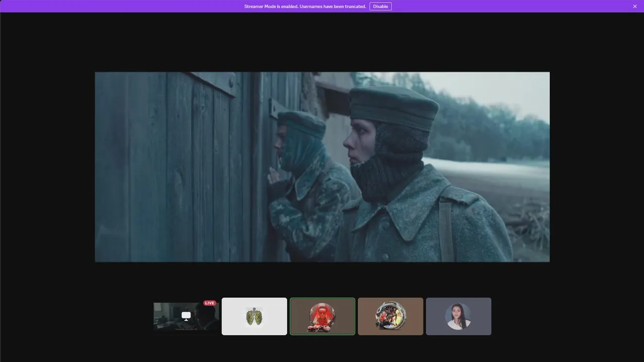
Task: Click the screen share monitor icon
Action: click(x=186, y=316)
